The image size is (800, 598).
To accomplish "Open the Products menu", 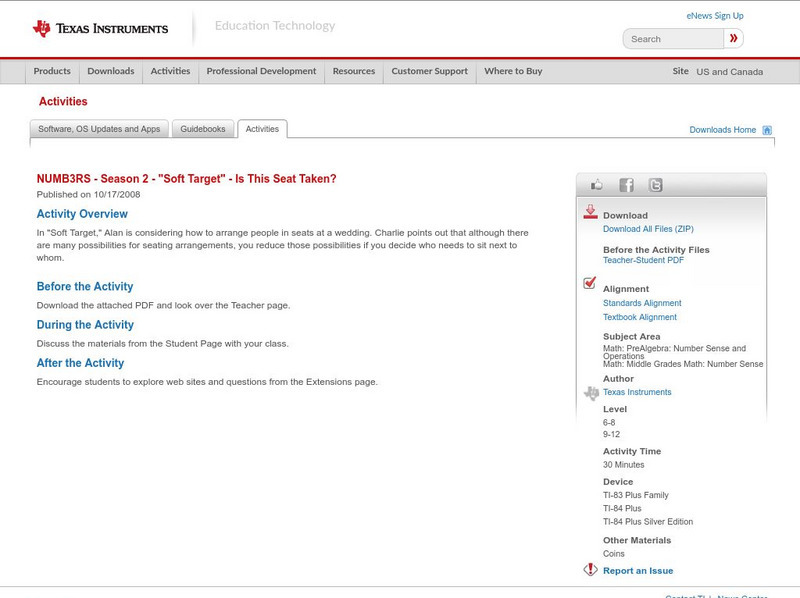I will [x=52, y=72].
